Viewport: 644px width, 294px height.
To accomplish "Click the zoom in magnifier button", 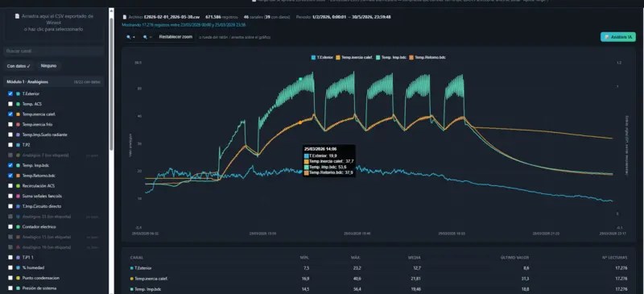I will point(130,37).
